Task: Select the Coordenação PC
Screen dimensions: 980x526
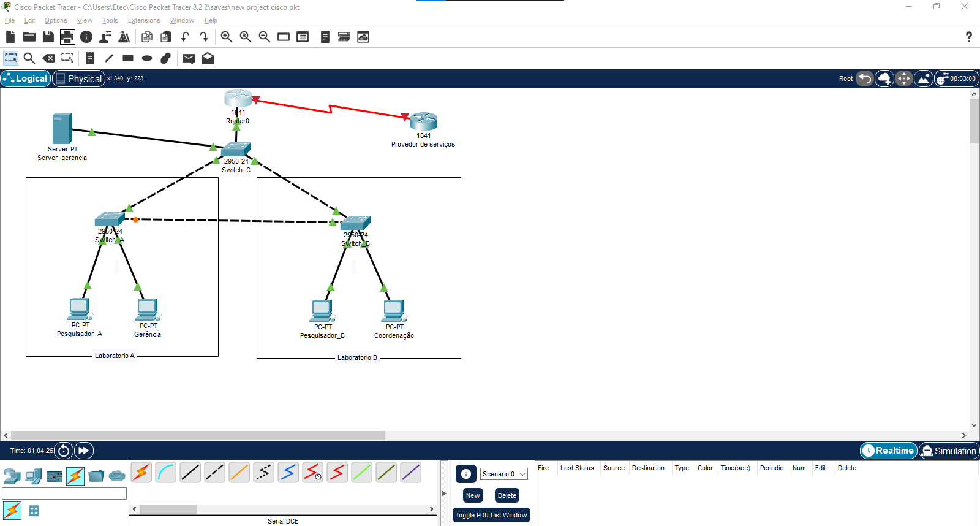Action: pos(394,311)
